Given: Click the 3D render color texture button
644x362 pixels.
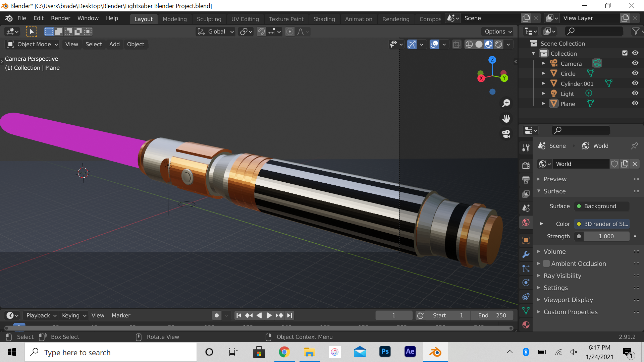Looking at the screenshot, I should pos(602,224).
